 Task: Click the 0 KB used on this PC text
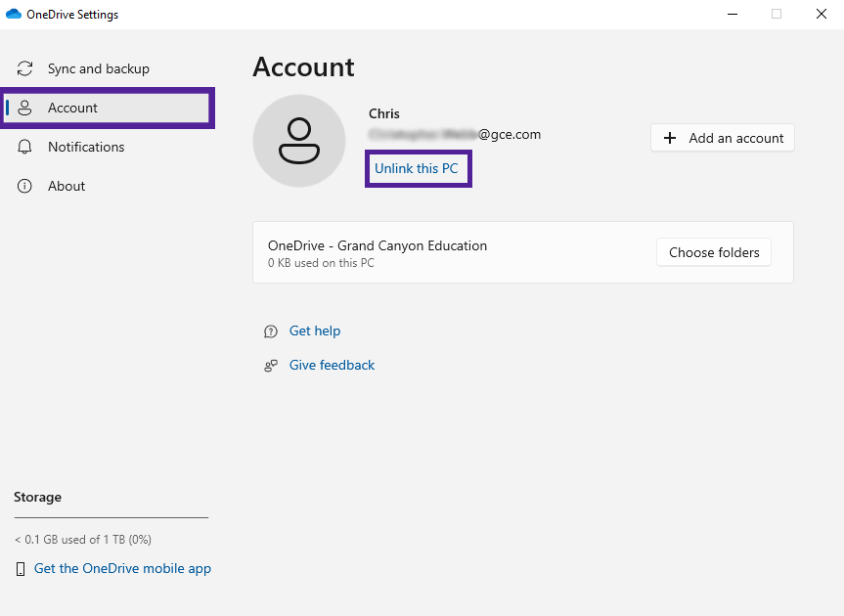tap(321, 263)
